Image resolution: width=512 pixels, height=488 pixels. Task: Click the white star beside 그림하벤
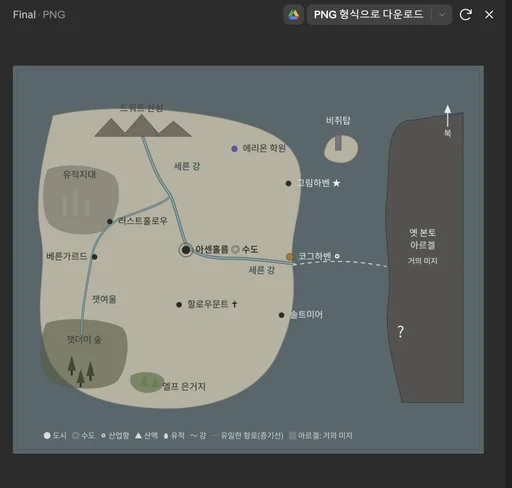[x=336, y=183]
